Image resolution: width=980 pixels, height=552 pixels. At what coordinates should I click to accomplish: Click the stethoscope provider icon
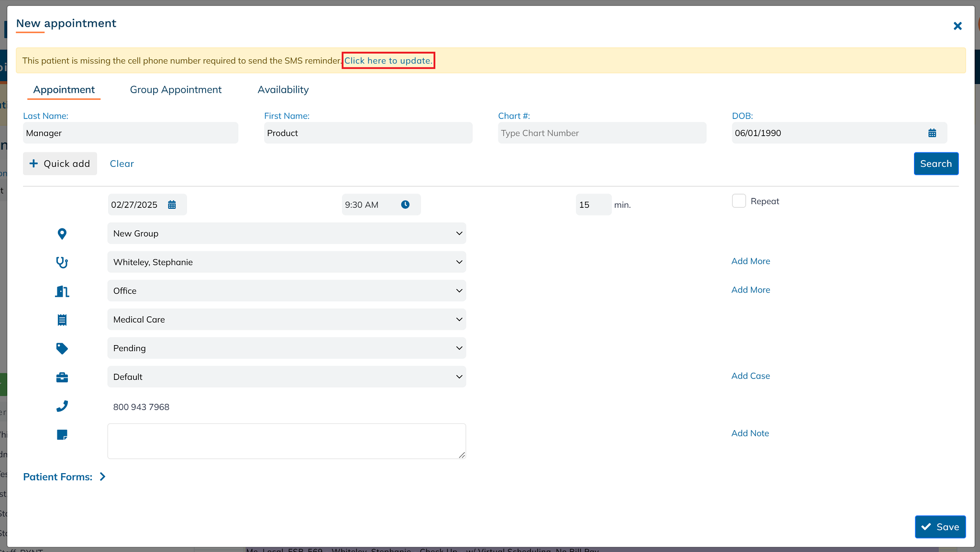point(62,262)
